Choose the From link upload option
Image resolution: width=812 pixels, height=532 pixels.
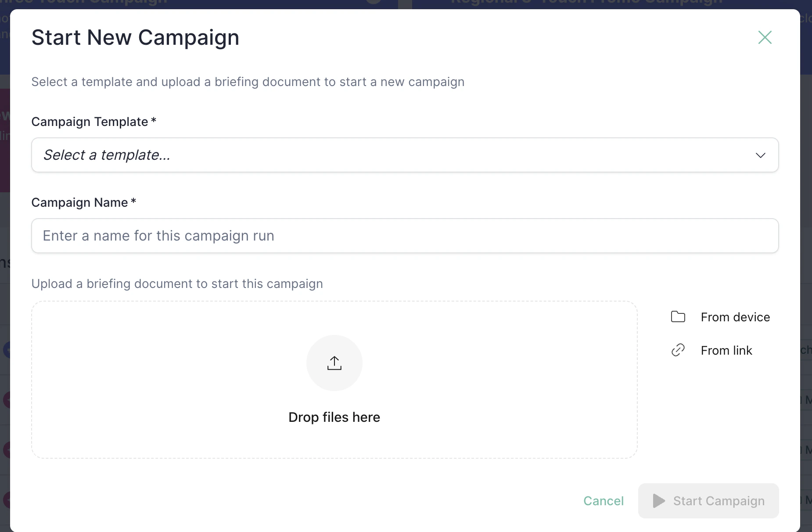(x=726, y=350)
